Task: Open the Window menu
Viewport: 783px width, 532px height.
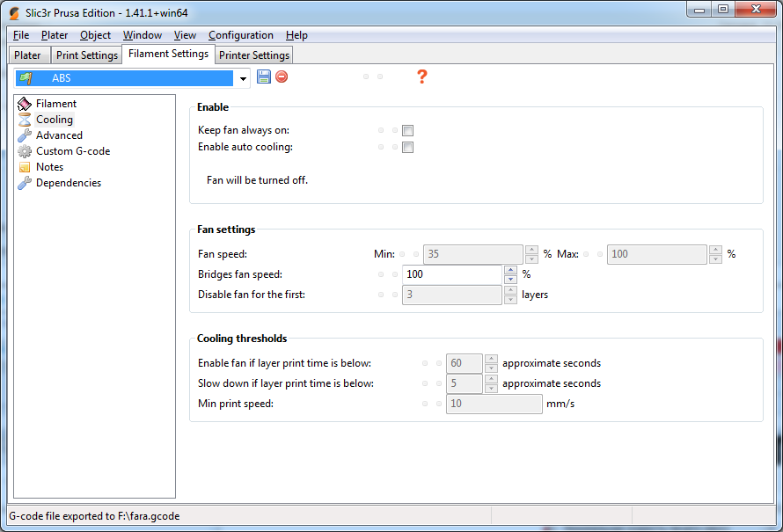Action: click(143, 35)
